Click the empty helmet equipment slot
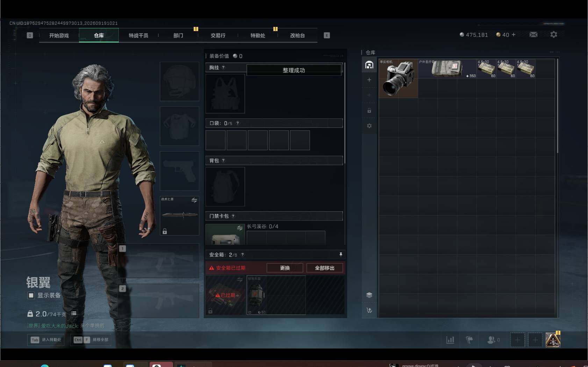The image size is (588, 367). [179, 82]
